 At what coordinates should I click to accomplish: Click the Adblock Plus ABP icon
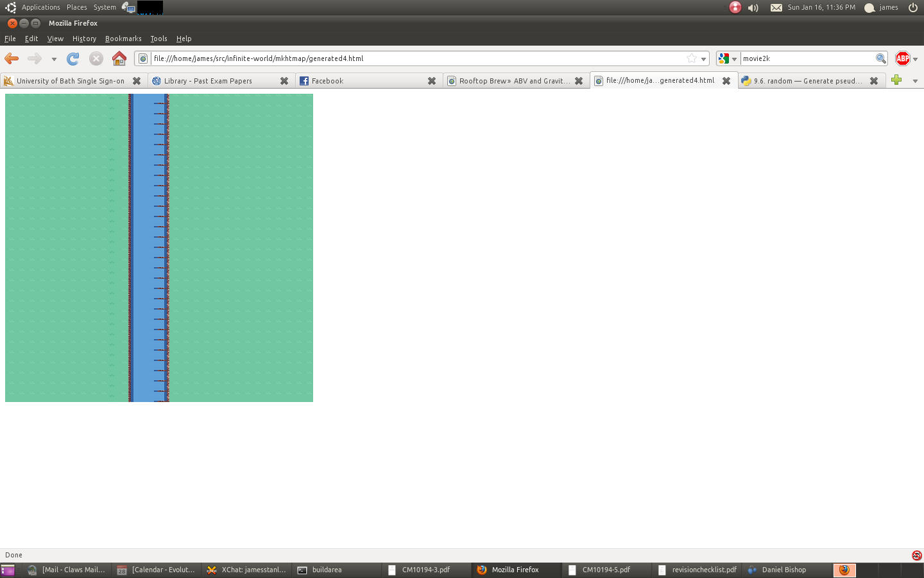pos(902,58)
